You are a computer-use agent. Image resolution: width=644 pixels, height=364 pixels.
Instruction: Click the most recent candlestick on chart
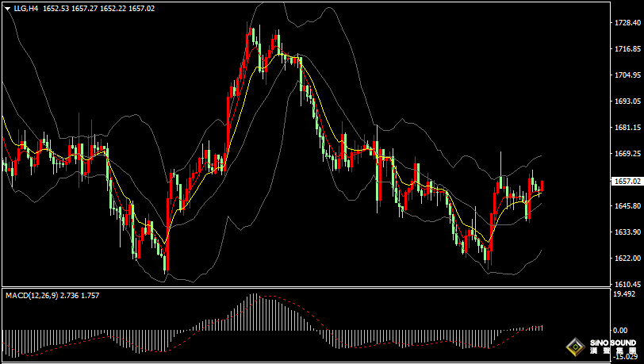542,186
